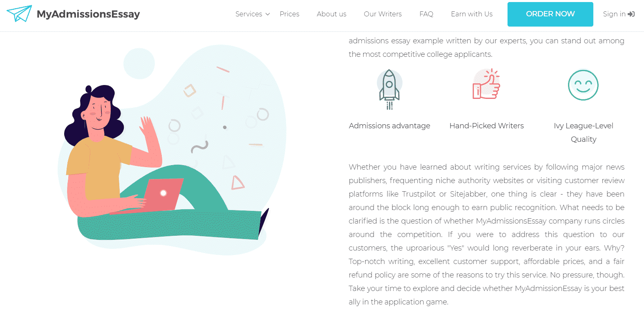Open the Prices page
Image resolution: width=644 pixels, height=311 pixels.
tap(289, 14)
